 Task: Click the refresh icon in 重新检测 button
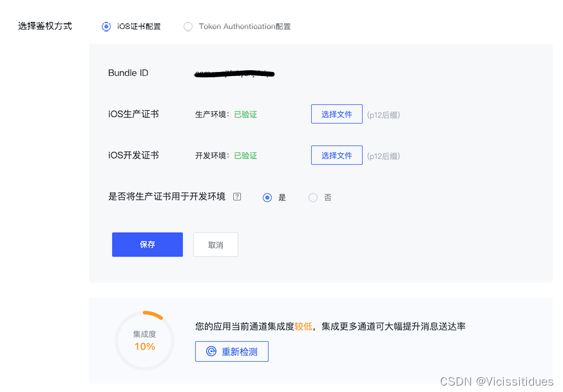click(x=211, y=351)
